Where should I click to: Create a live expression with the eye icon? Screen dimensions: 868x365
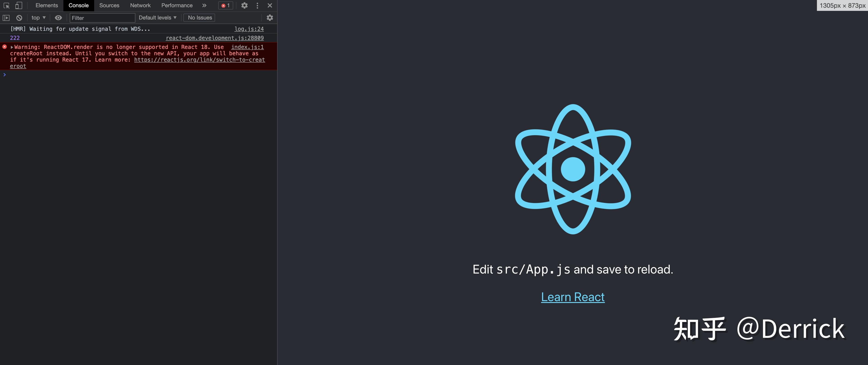click(58, 17)
